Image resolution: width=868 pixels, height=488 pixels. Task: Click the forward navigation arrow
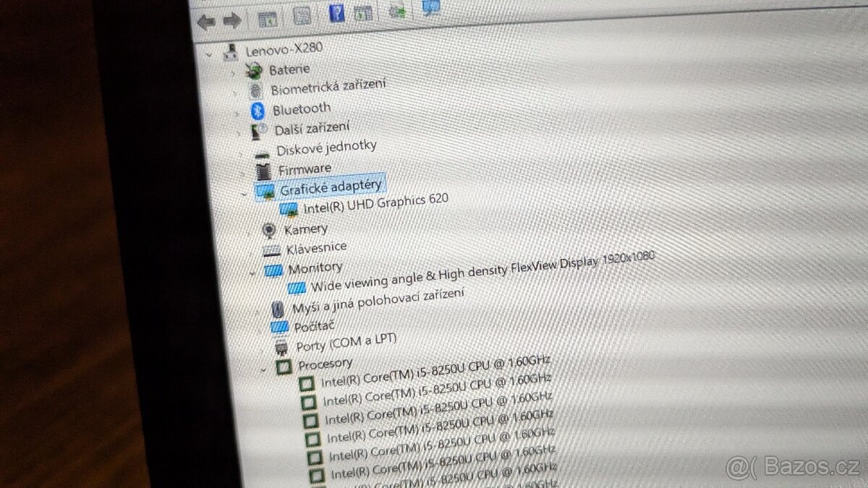232,20
